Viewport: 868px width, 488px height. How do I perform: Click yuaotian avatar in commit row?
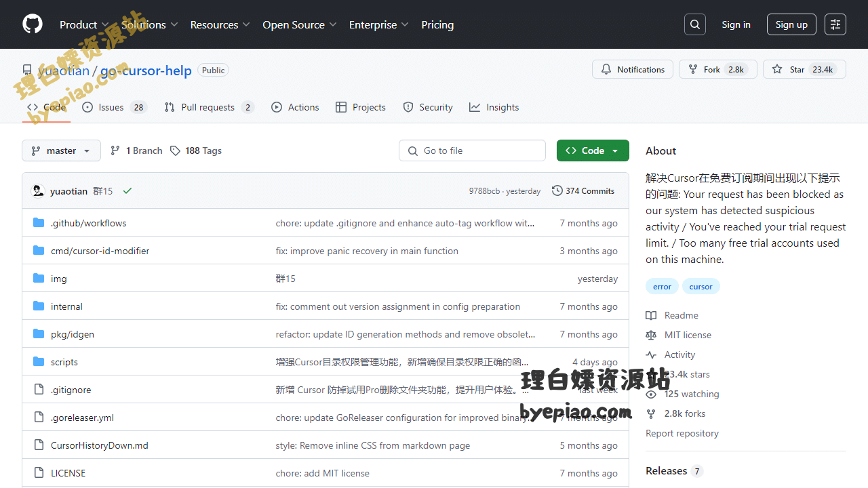point(39,191)
